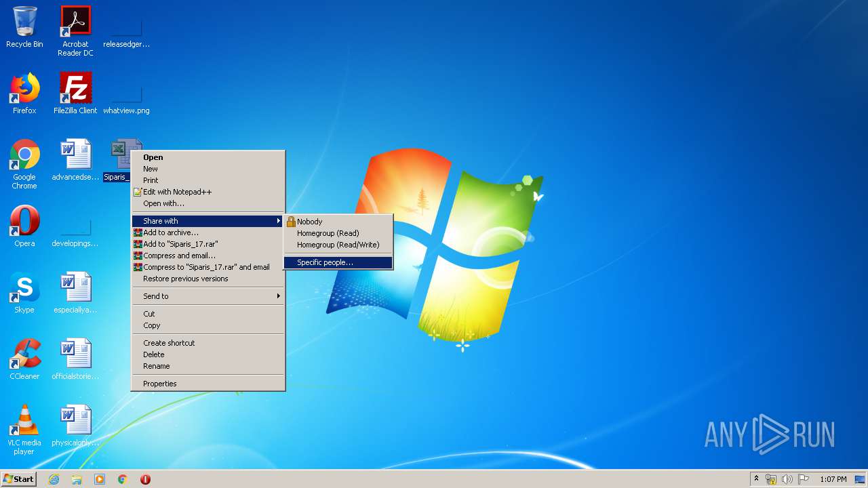This screenshot has width=868, height=488.
Task: Open the network tray icon
Action: (x=771, y=479)
